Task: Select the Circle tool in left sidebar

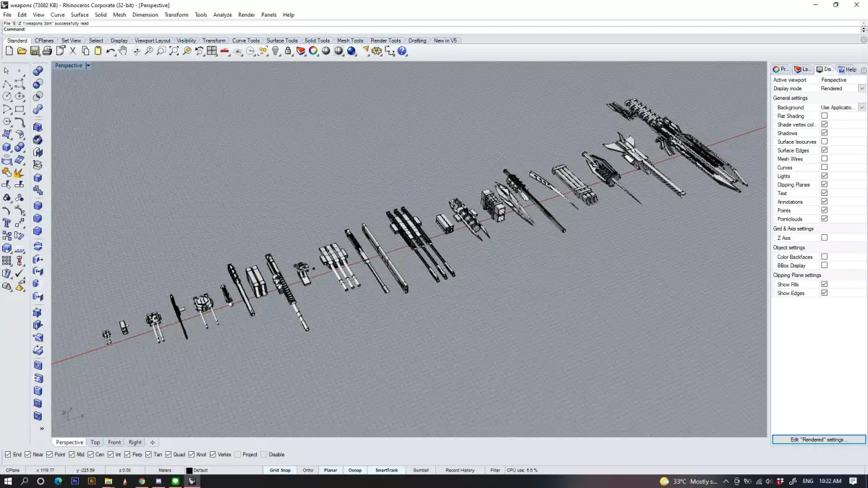Action: coord(7,96)
